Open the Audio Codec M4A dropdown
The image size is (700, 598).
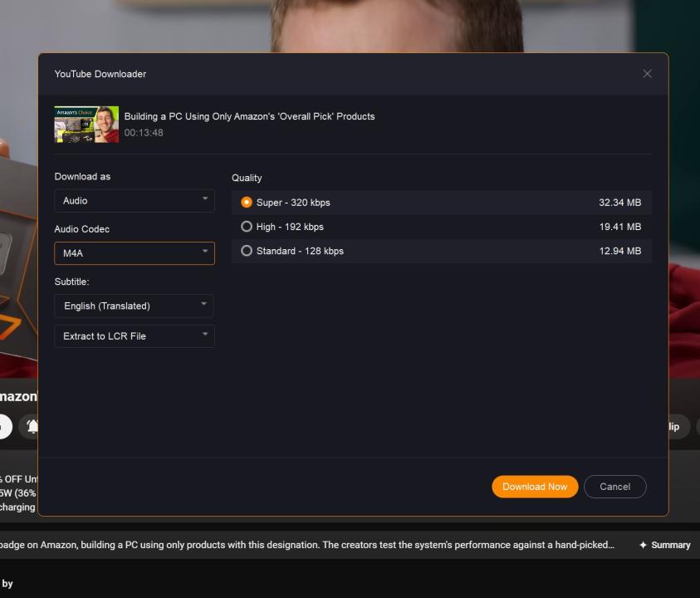coord(135,253)
